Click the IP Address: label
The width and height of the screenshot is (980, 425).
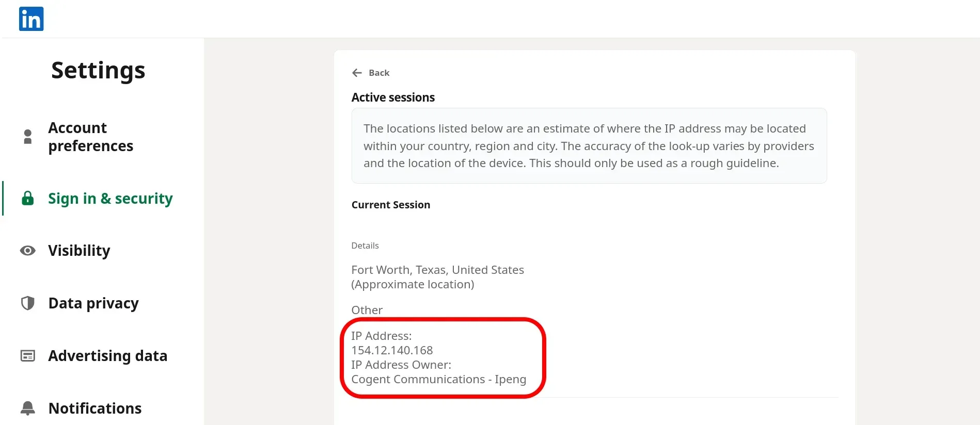[x=382, y=336]
